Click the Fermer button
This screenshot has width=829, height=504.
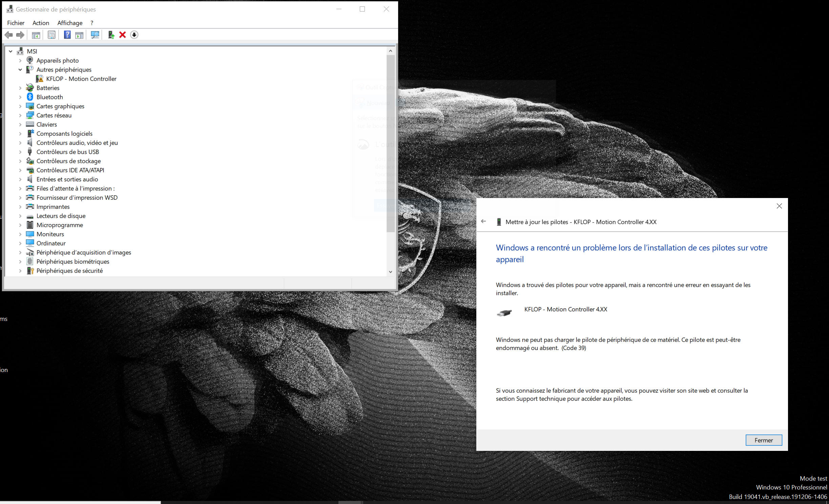pyautogui.click(x=764, y=440)
